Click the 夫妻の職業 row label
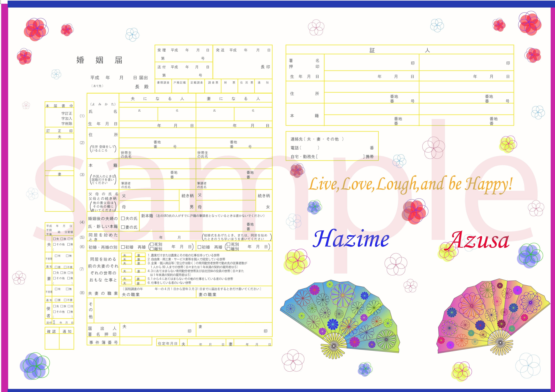555x392 pixels. [103, 293]
